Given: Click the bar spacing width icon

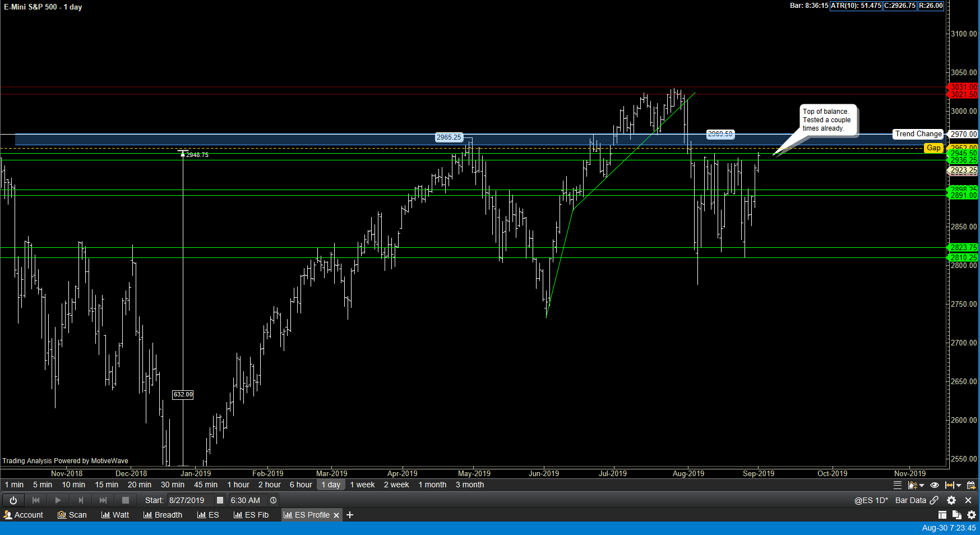Looking at the screenshot, I should tap(949, 485).
